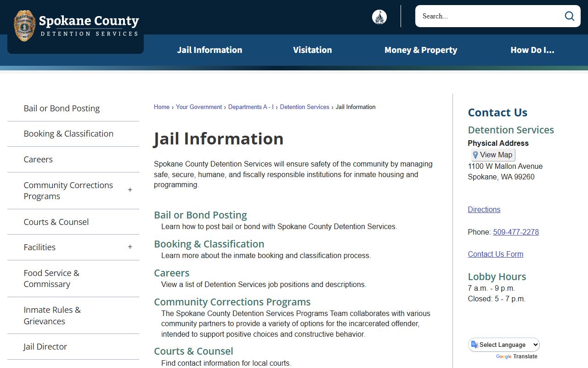Go to Detention Services breadcrumb
Image resolution: width=588 pixels, height=368 pixels.
pos(305,107)
